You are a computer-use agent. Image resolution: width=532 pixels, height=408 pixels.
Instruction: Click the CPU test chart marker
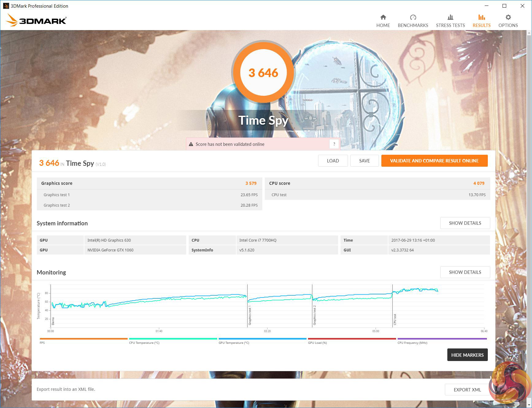coord(395,319)
